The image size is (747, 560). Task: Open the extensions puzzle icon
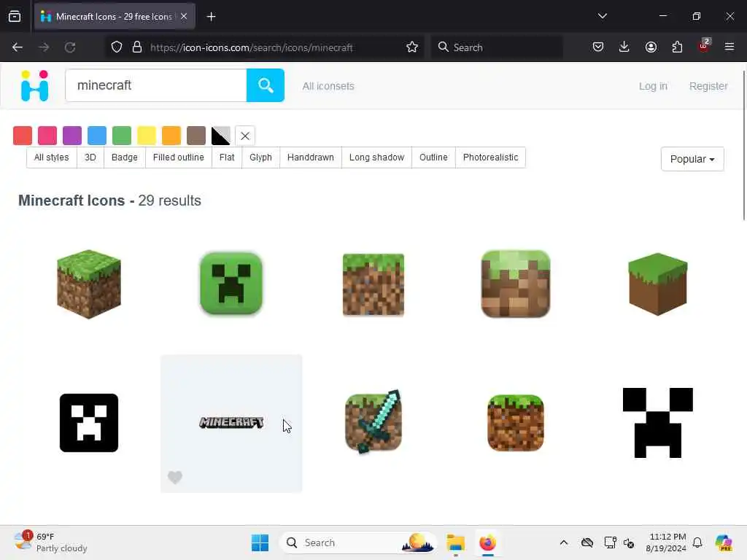(x=677, y=47)
